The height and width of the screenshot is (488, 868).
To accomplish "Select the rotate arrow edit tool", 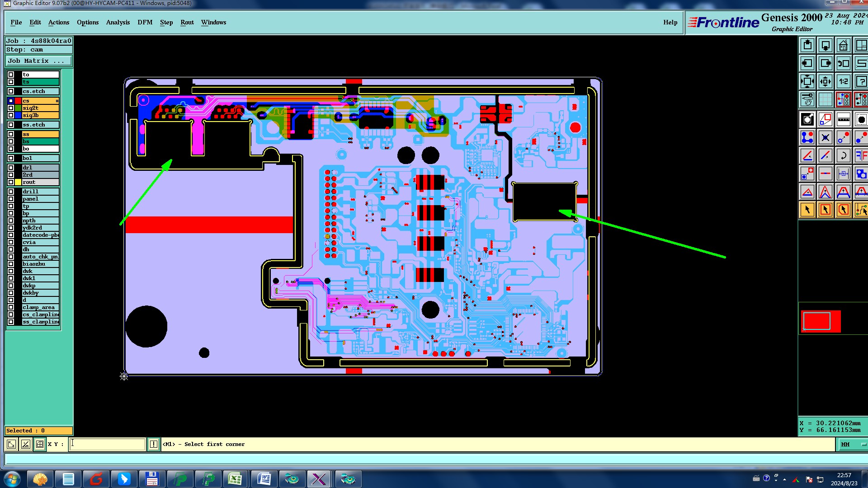I will point(843,156).
